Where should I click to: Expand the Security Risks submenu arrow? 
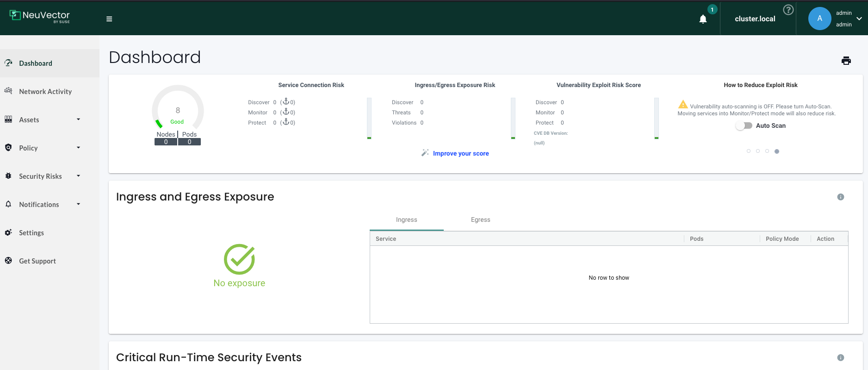(79, 176)
